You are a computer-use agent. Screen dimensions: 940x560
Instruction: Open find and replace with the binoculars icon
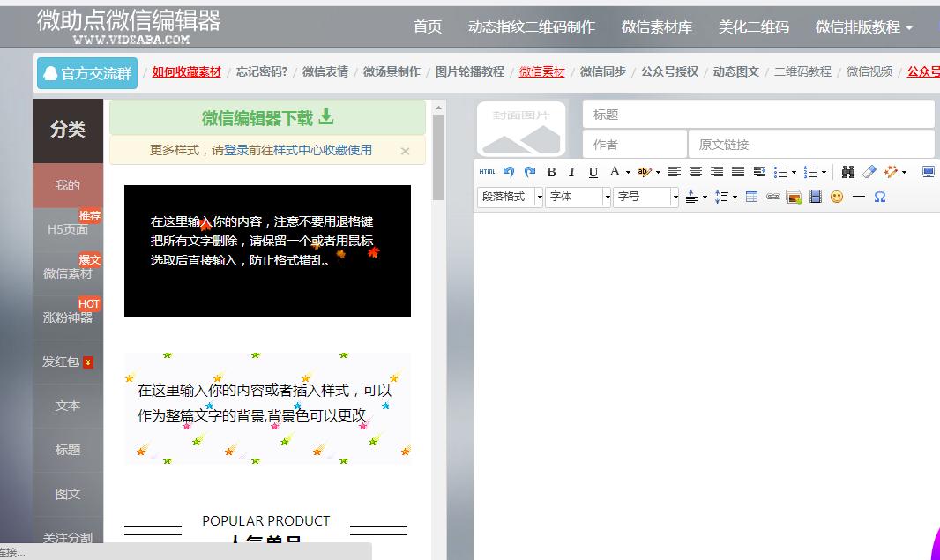pyautogui.click(x=849, y=171)
